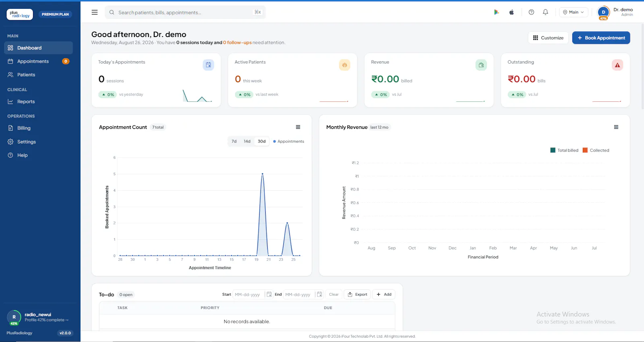The width and height of the screenshot is (644, 342).
Task: Click the search magnifier icon
Action: click(x=112, y=12)
